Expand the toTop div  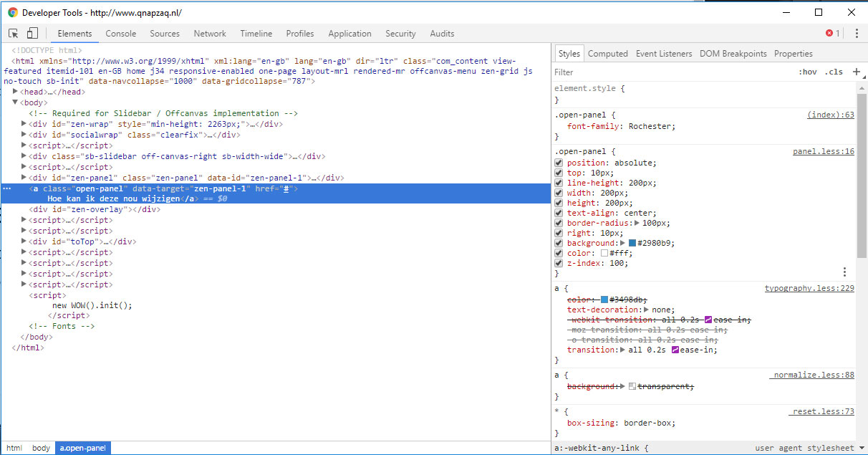click(24, 241)
